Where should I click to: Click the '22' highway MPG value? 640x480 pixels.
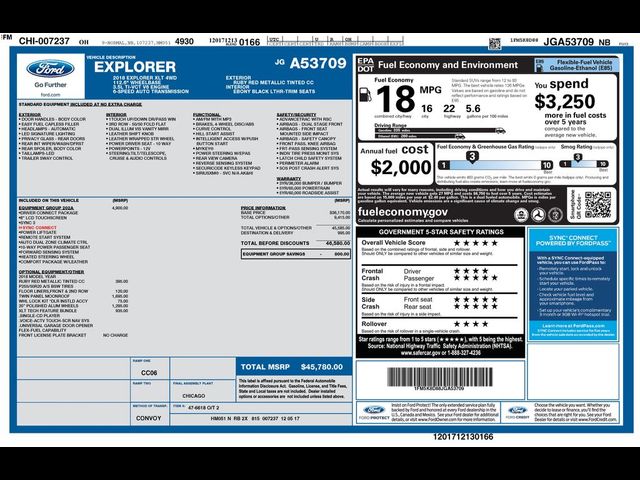(449, 109)
